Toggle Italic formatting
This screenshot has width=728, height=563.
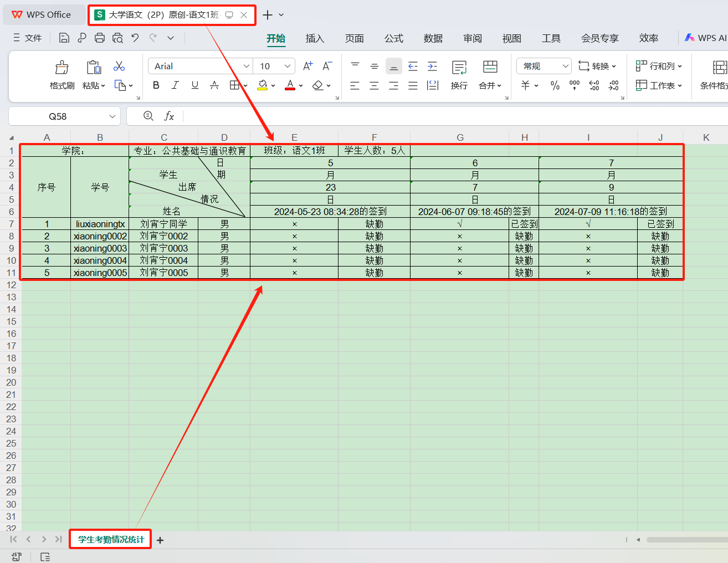click(175, 85)
